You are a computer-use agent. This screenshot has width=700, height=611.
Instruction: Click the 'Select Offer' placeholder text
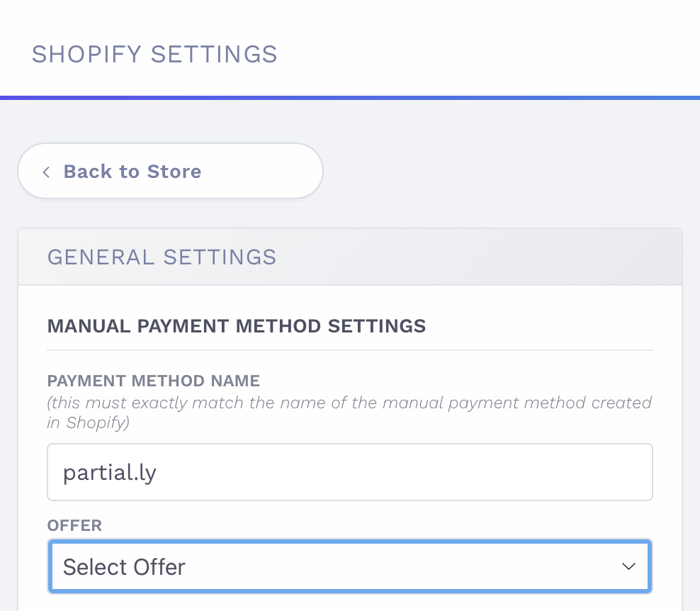click(x=124, y=567)
